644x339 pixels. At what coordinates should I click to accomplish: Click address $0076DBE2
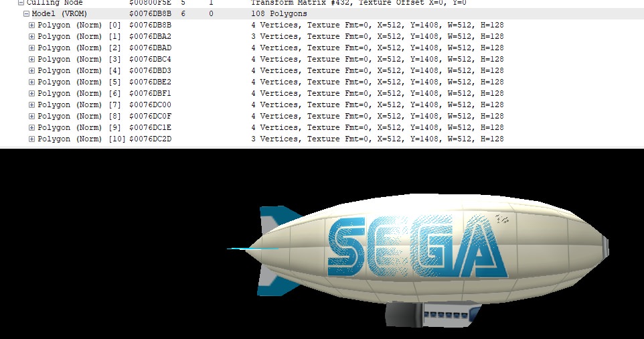151,82
